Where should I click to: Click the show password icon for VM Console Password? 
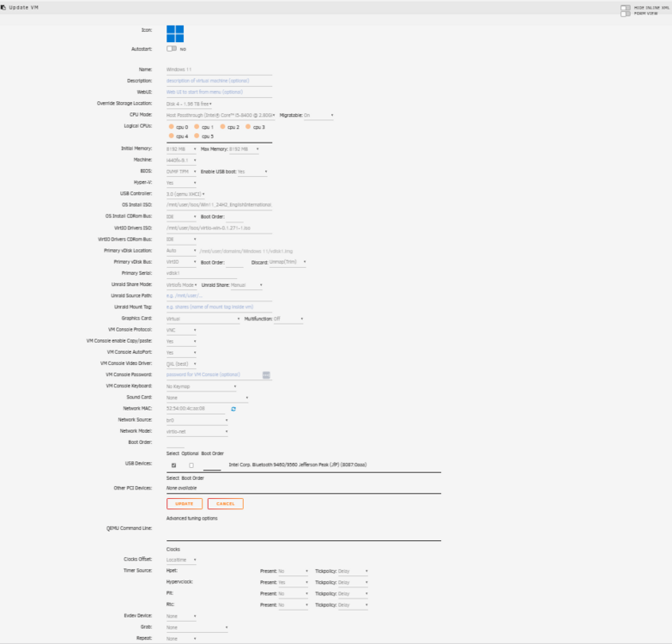click(x=266, y=375)
